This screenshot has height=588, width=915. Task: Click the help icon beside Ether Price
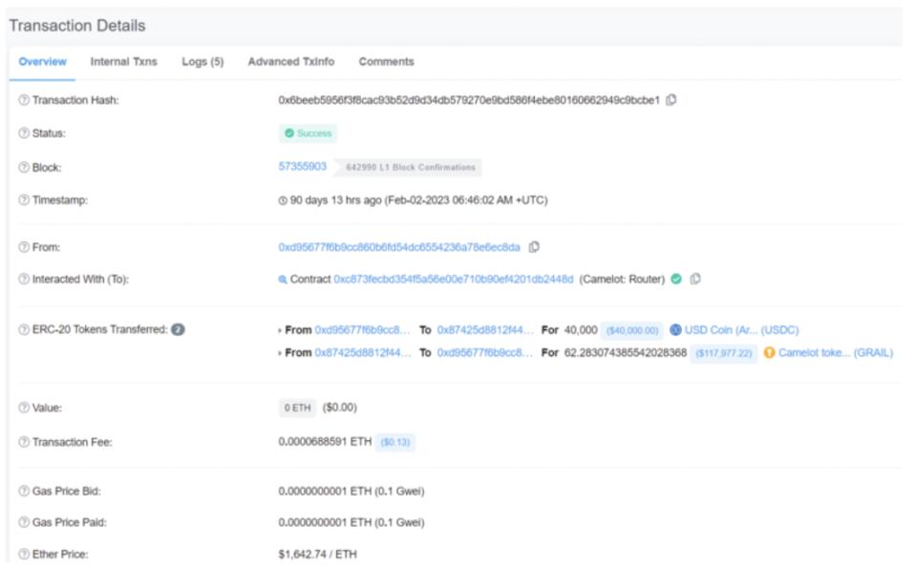click(x=24, y=555)
